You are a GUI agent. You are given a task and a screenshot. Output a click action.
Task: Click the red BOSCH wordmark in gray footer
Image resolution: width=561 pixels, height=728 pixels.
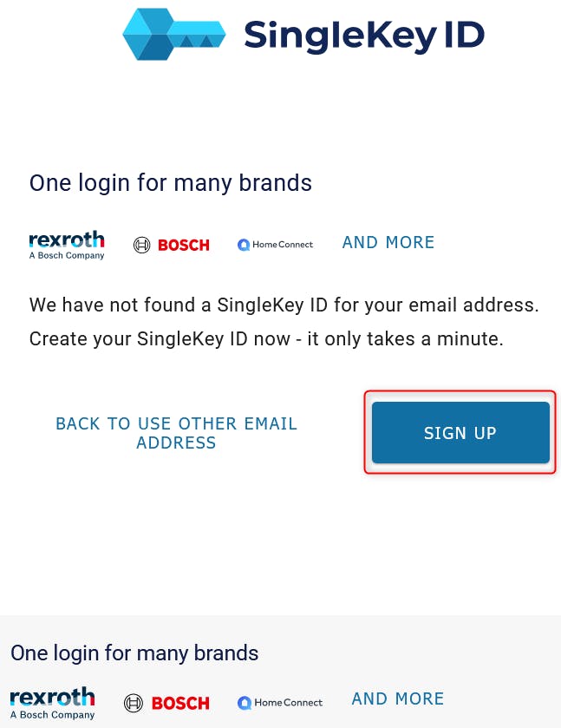tap(180, 703)
